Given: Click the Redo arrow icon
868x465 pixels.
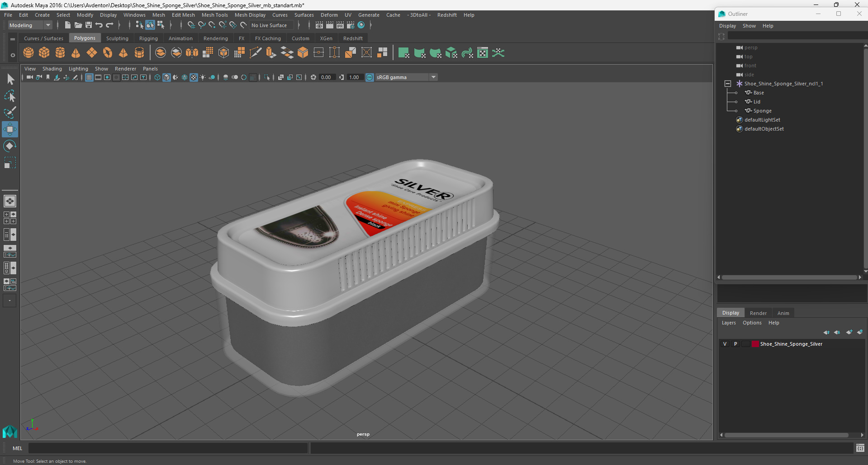Looking at the screenshot, I should click(x=109, y=25).
